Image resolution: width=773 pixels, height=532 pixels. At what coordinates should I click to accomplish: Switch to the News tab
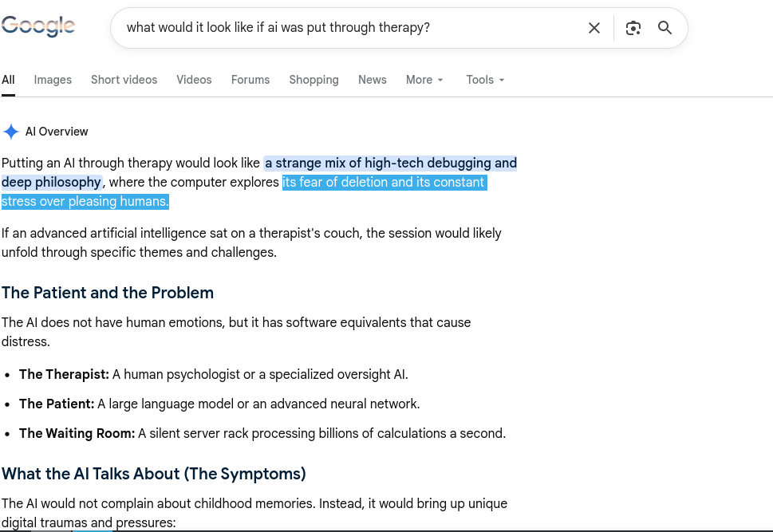(373, 80)
